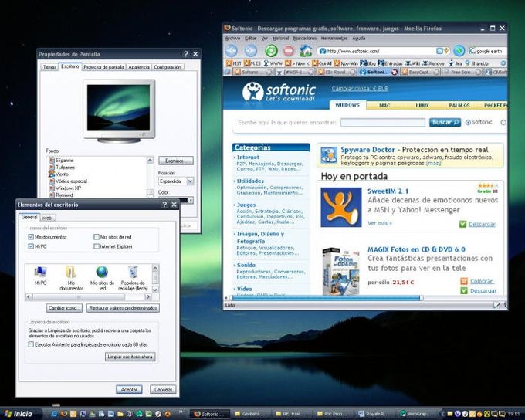Click the Cambiar icono button
Viewport: 525px width, 420px height.
point(64,308)
